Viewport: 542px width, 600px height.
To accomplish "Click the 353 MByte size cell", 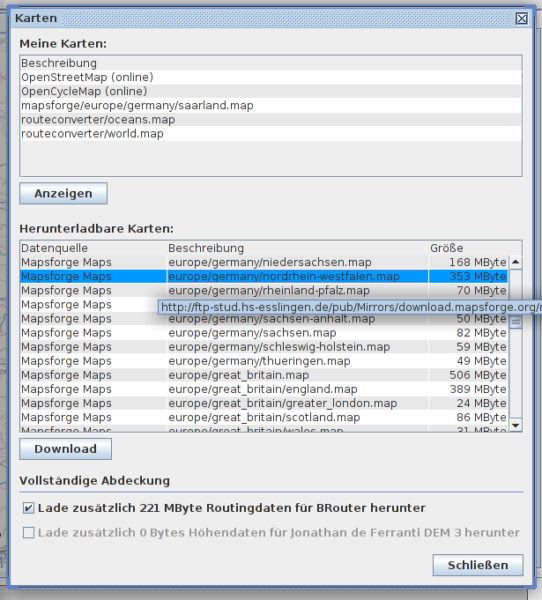I will pyautogui.click(x=469, y=276).
